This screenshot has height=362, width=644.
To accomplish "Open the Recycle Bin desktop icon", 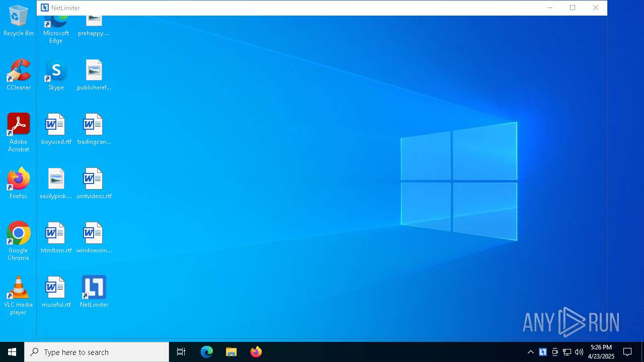I will click(19, 21).
